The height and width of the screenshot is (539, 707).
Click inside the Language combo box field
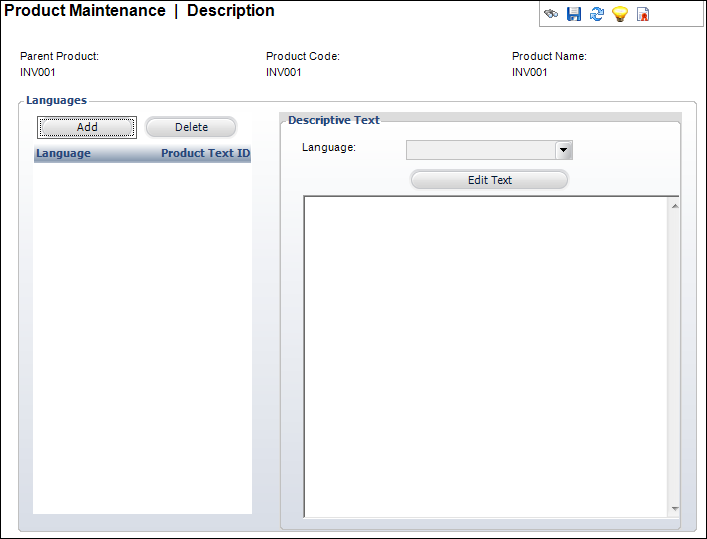point(480,150)
